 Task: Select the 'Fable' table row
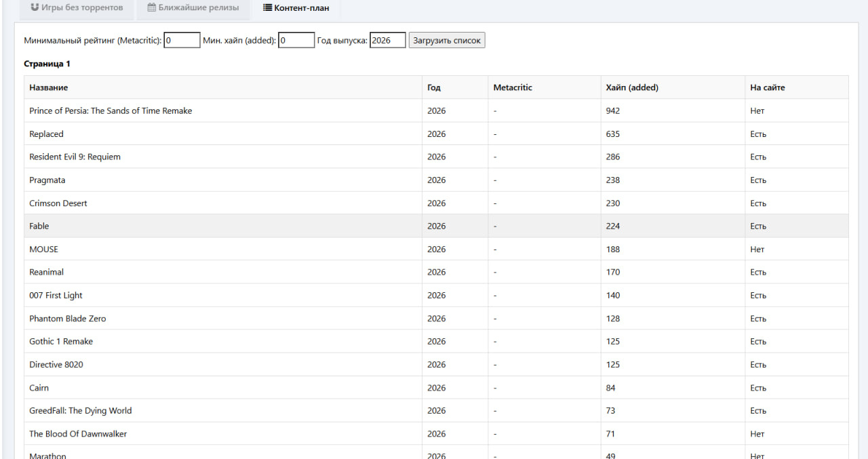(39, 226)
